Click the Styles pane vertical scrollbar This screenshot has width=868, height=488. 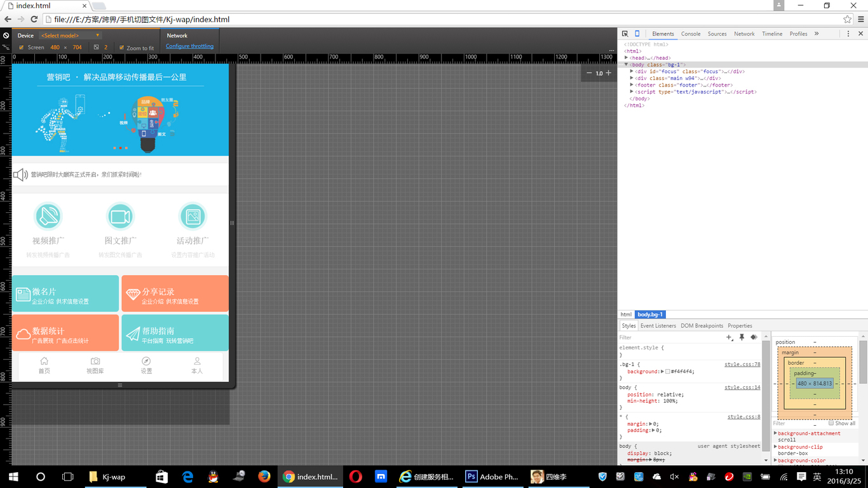coord(766,397)
